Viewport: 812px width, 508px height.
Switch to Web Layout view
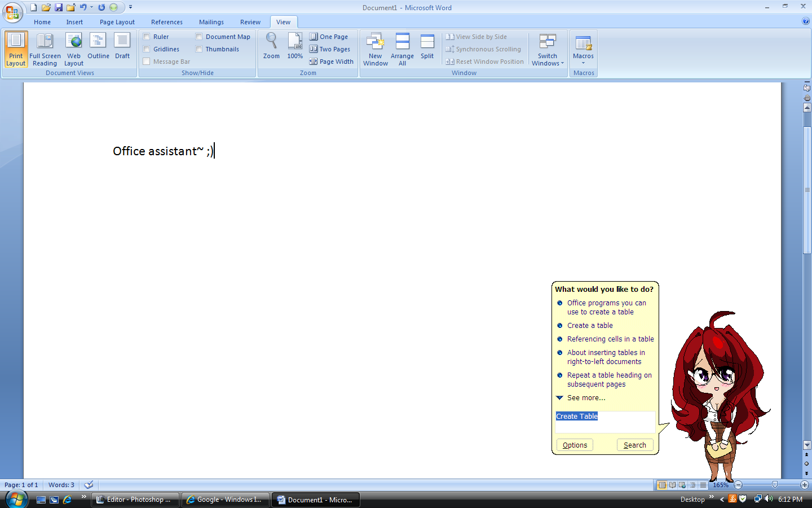click(74, 50)
